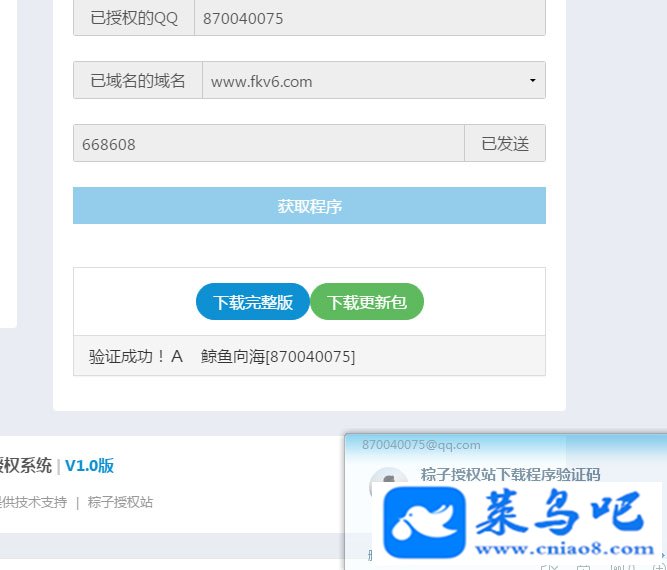Click the dropdown arrow of domain selector

tap(533, 80)
